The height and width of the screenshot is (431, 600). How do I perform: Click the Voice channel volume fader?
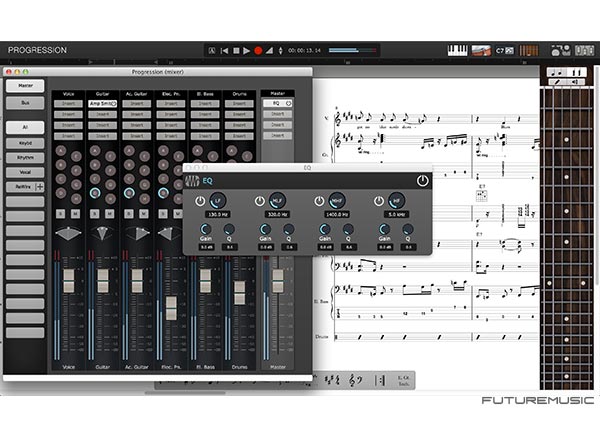[68, 281]
